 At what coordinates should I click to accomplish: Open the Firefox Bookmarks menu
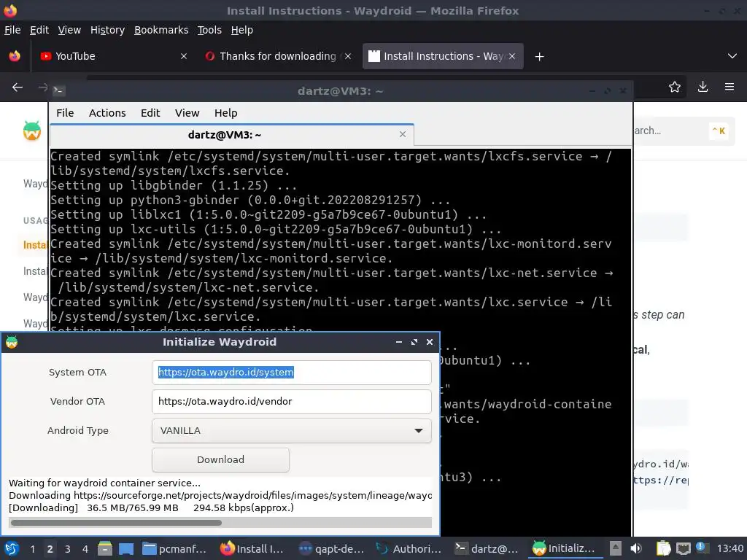pyautogui.click(x=161, y=30)
